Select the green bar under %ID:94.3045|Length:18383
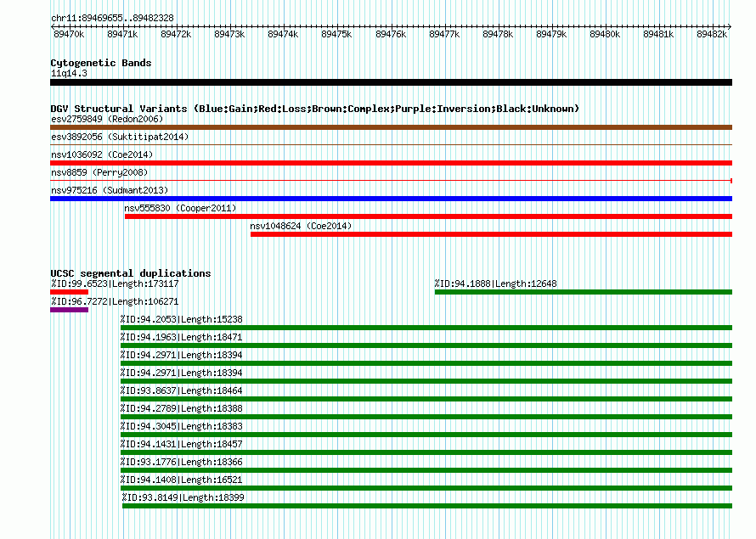This screenshot has height=539, width=756. [426, 435]
